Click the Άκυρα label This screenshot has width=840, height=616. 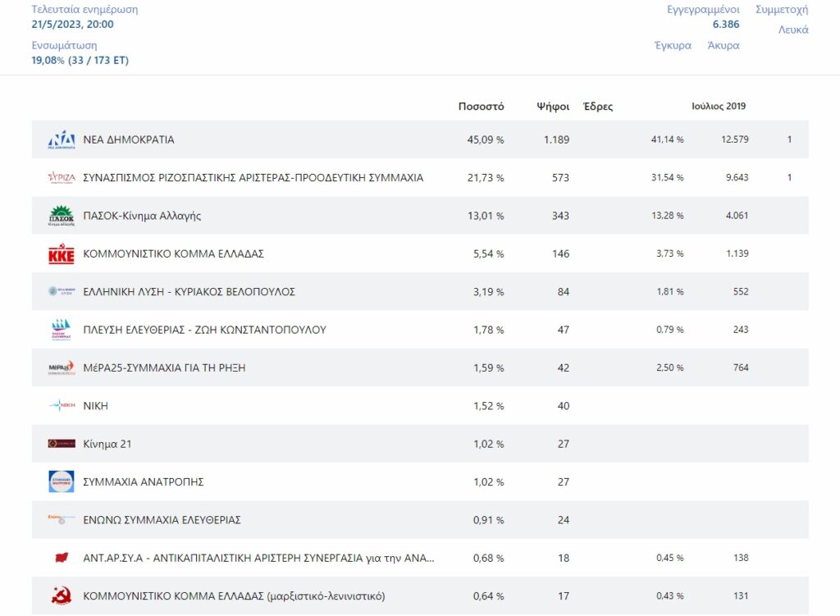724,46
